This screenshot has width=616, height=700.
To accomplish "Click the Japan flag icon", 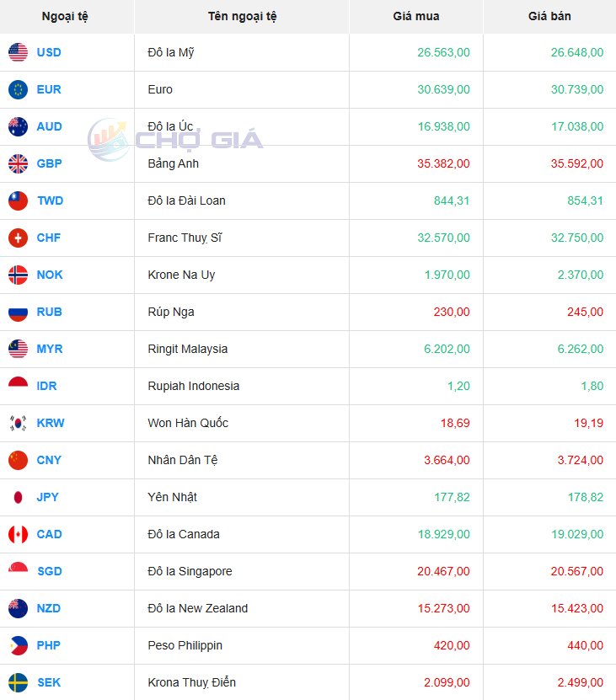I will click(x=18, y=497).
